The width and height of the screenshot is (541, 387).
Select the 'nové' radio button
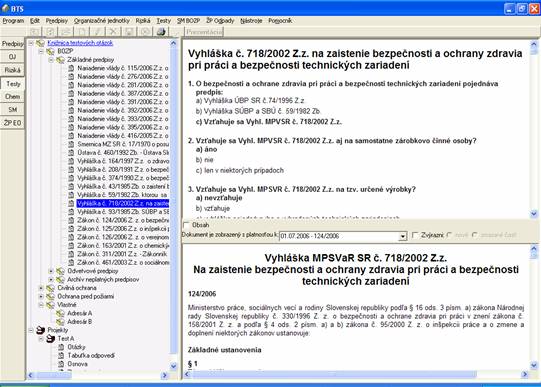(x=449, y=235)
